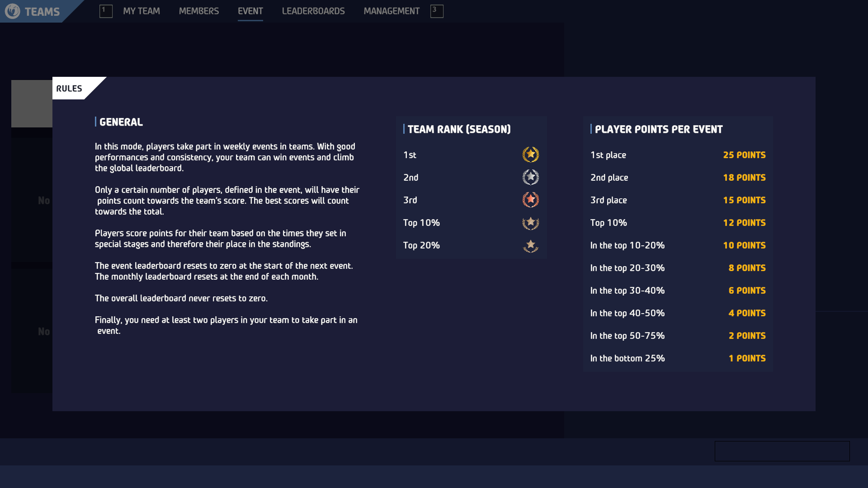Click the gold 1st rank medal icon
The height and width of the screenshot is (488, 868).
[531, 155]
